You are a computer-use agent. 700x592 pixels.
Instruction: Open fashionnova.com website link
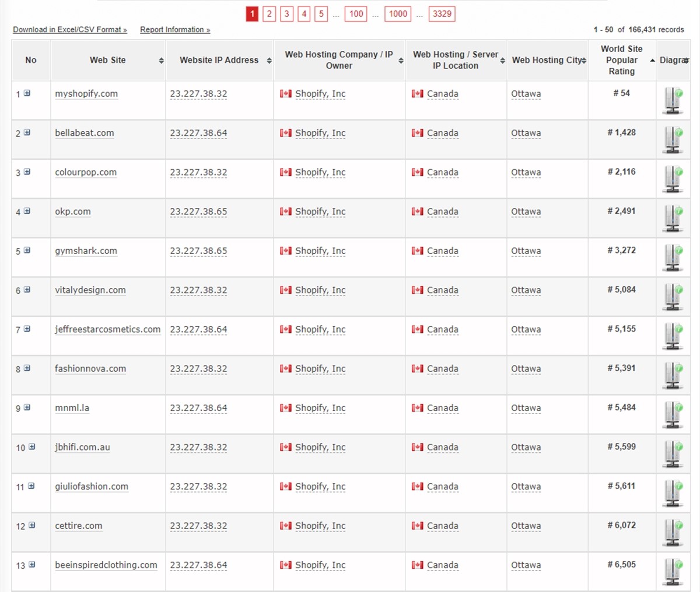click(90, 368)
